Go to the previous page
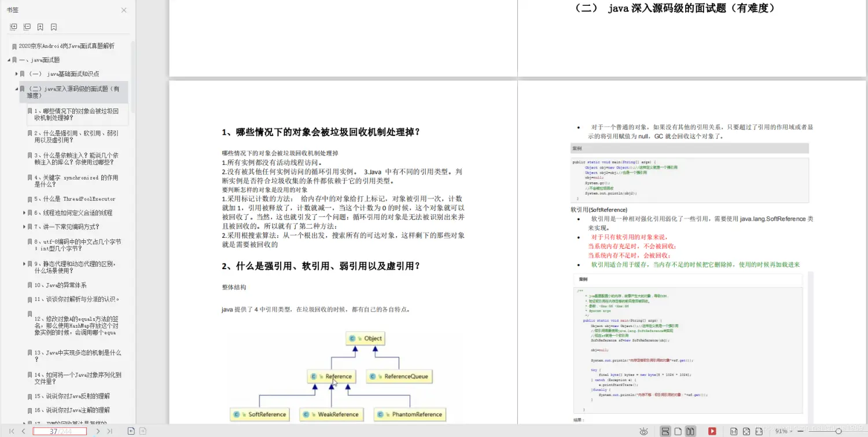This screenshot has height=437, width=868. (x=24, y=431)
